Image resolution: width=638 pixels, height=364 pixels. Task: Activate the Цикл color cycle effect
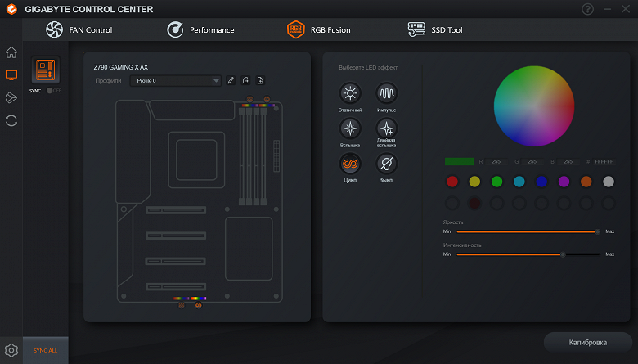350,164
